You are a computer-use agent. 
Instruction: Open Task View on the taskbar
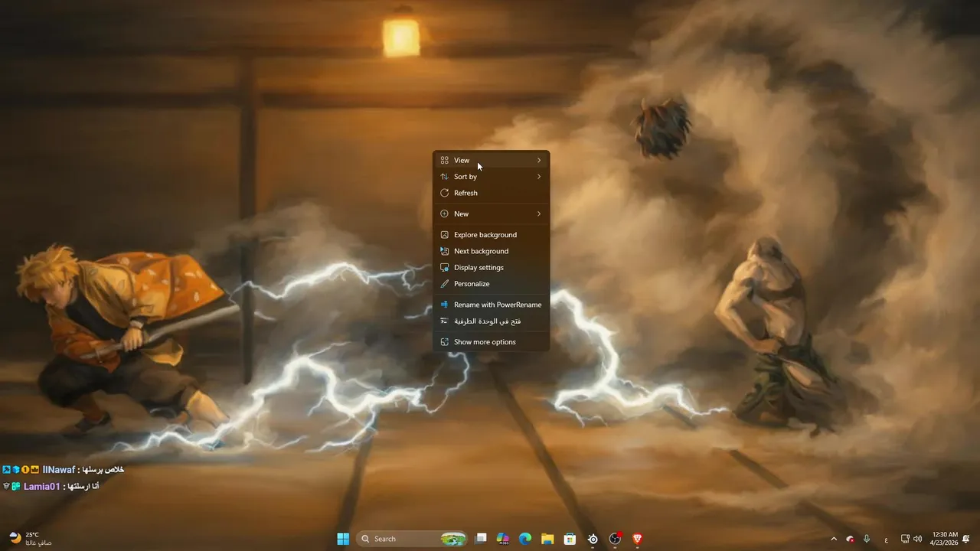click(481, 539)
